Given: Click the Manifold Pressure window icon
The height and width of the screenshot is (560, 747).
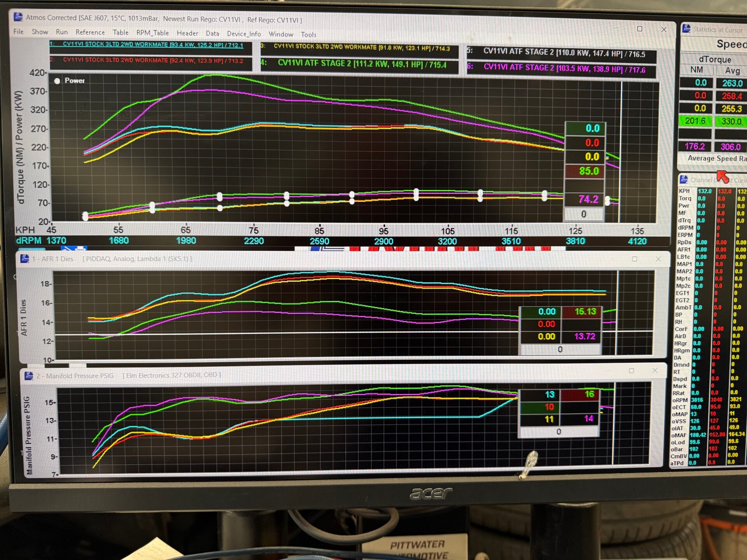Looking at the screenshot, I should tap(29, 376).
